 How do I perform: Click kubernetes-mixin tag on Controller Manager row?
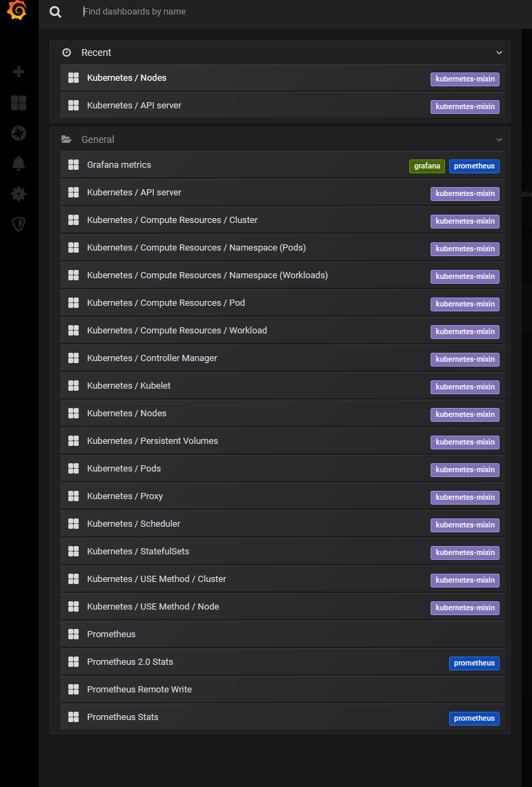coord(465,360)
